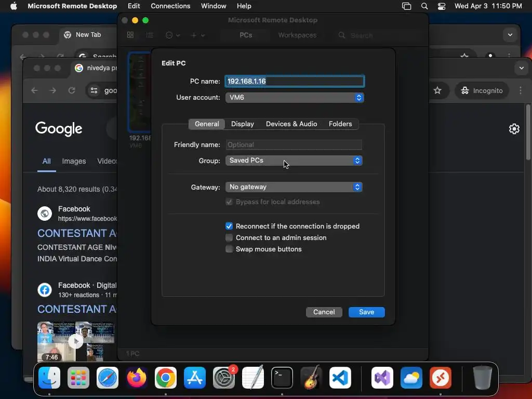The image size is (532, 399).
Task: Click the Spotlight search icon in menu bar
Action: click(x=424, y=6)
